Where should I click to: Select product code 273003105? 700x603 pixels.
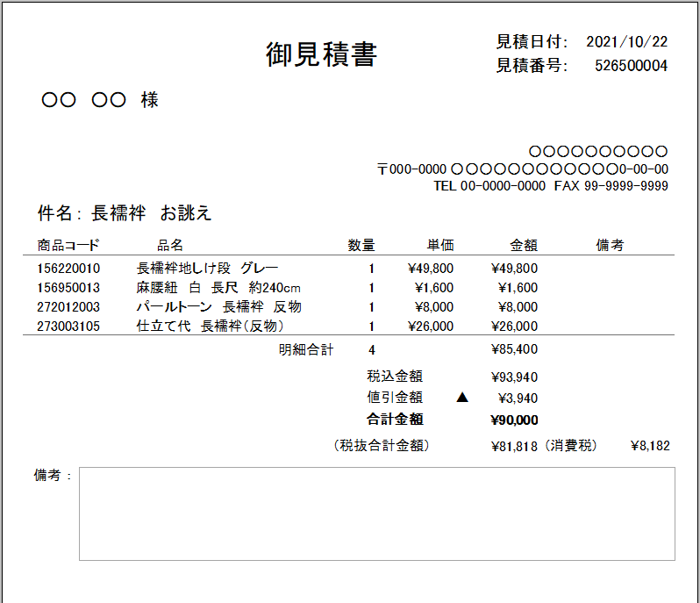coord(68,326)
